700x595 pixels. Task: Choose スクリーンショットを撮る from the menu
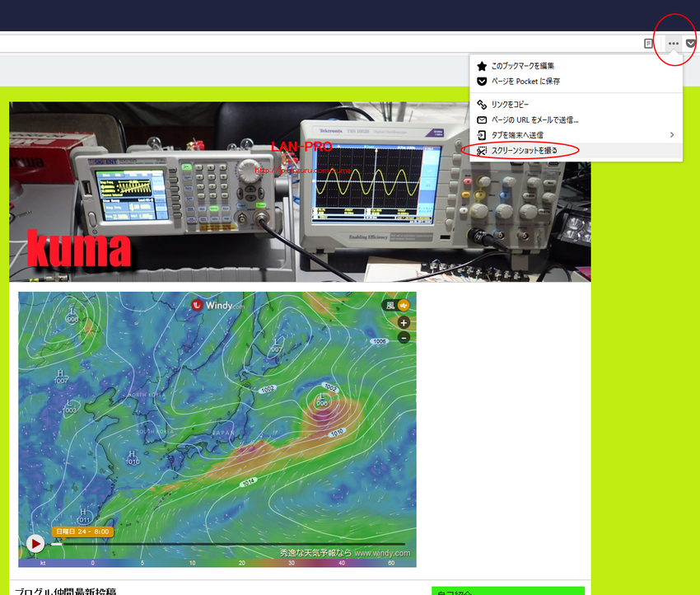pos(576,151)
